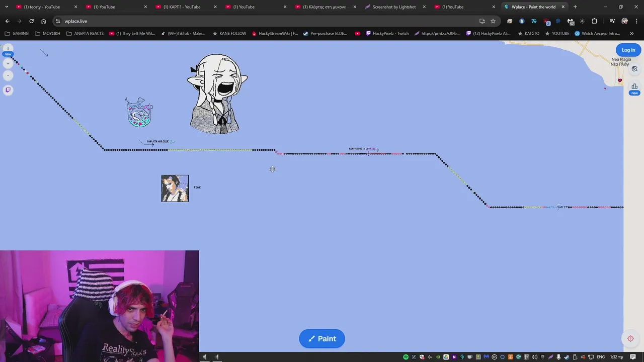This screenshot has height=362, width=644.
Task: Open the speaker volume tray icon
Action: pyautogui.click(x=534, y=357)
